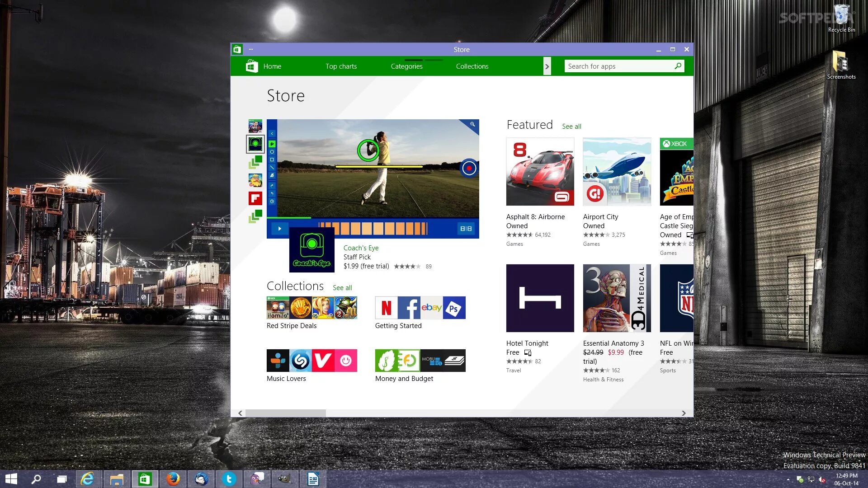Click the horizontal scrollbar thumb
The image size is (868, 488).
click(x=285, y=413)
